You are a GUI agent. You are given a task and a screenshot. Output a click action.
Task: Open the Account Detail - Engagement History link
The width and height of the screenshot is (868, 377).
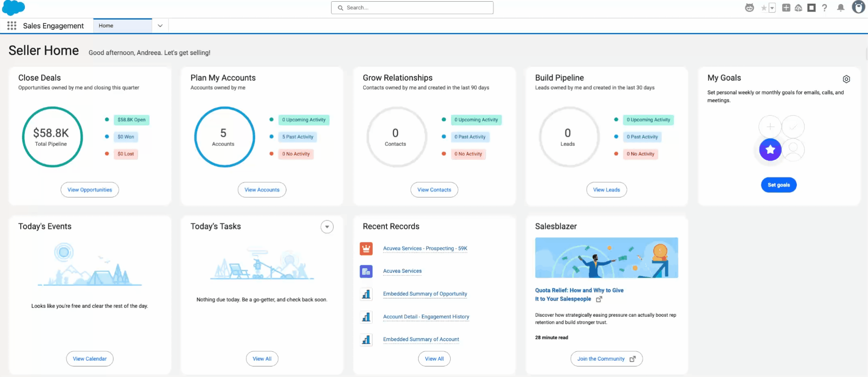426,317
